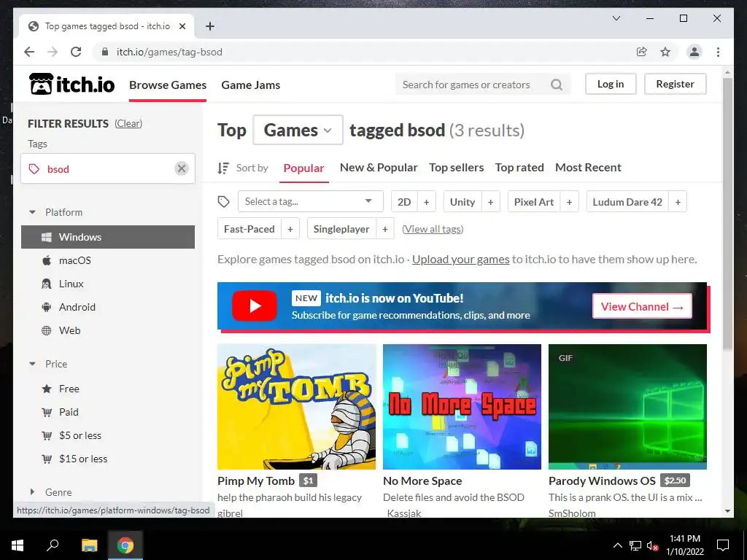Open Pimp My Tomb thumbnail
Image resolution: width=747 pixels, height=560 pixels.
point(296,407)
